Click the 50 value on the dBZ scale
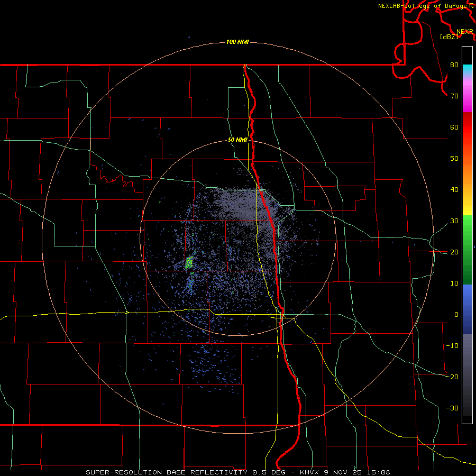 pyautogui.click(x=454, y=159)
